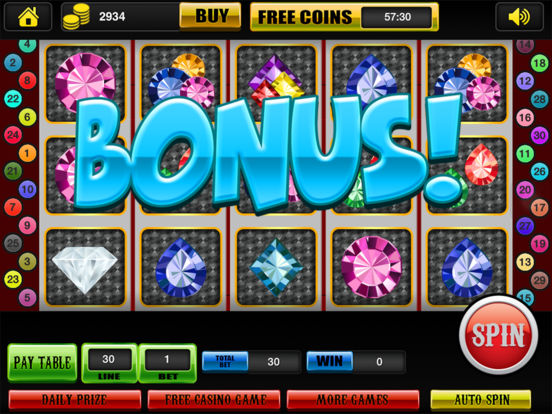
Task: Mute sound with the speaker icon
Action: point(519,17)
